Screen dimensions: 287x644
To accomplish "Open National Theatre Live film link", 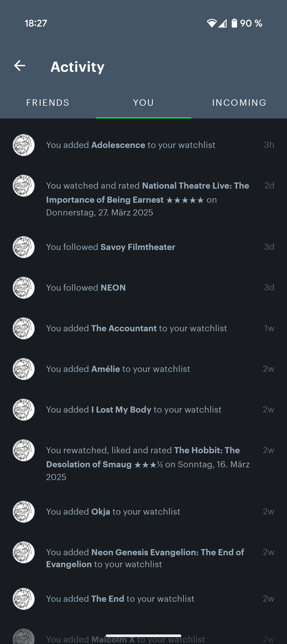I will [x=148, y=193].
